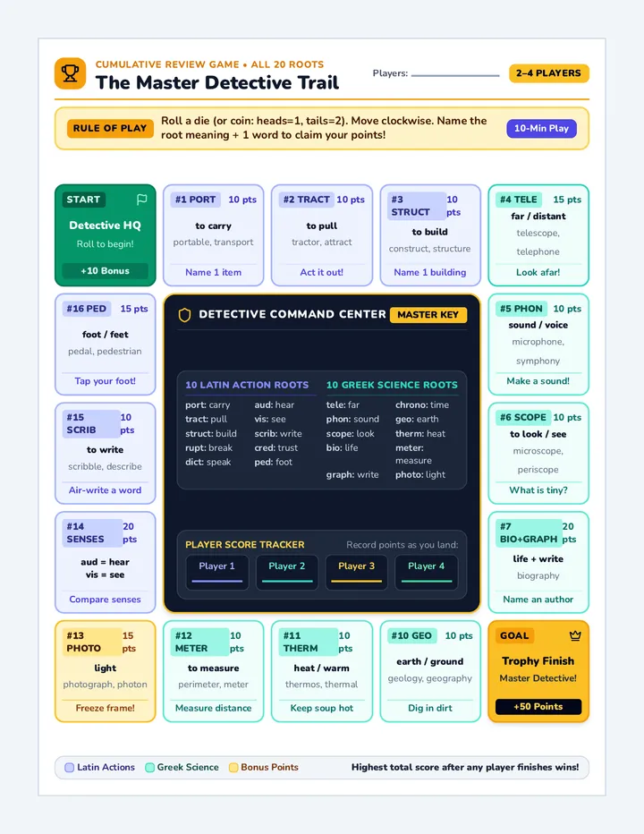The width and height of the screenshot is (644, 834).
Task: Click the RULE OF PLAY label
Action: [x=110, y=128]
